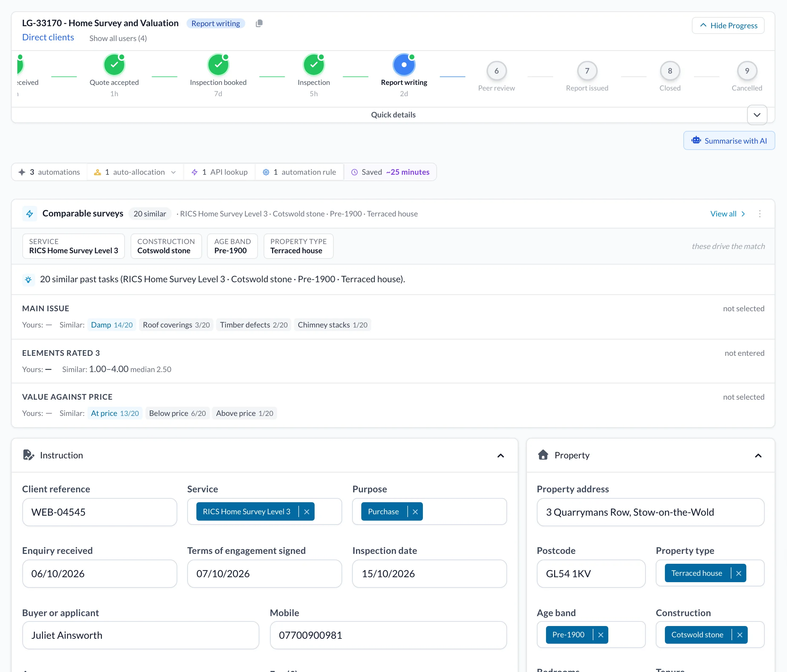Image resolution: width=787 pixels, height=672 pixels.
Task: Copy task reference using the copy icon
Action: tap(259, 24)
